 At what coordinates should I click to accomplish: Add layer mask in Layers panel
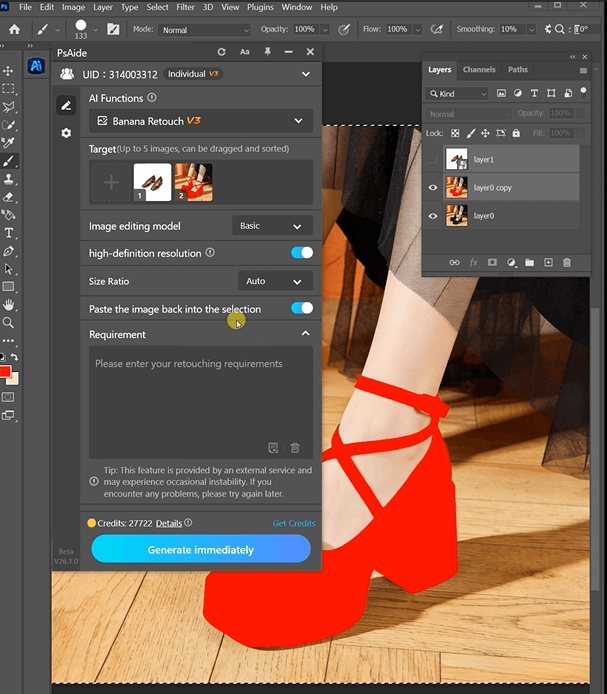click(492, 262)
